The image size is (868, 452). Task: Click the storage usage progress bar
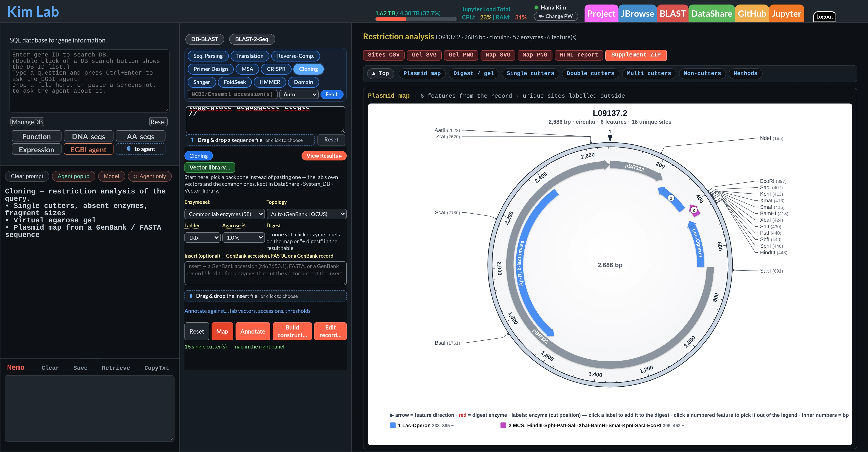point(415,19)
